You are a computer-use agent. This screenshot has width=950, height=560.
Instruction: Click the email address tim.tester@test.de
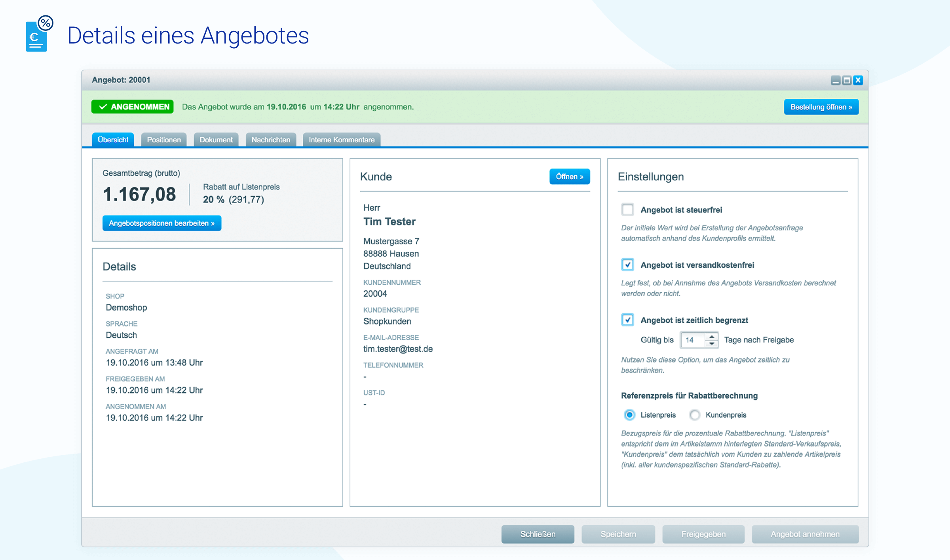coord(398,349)
